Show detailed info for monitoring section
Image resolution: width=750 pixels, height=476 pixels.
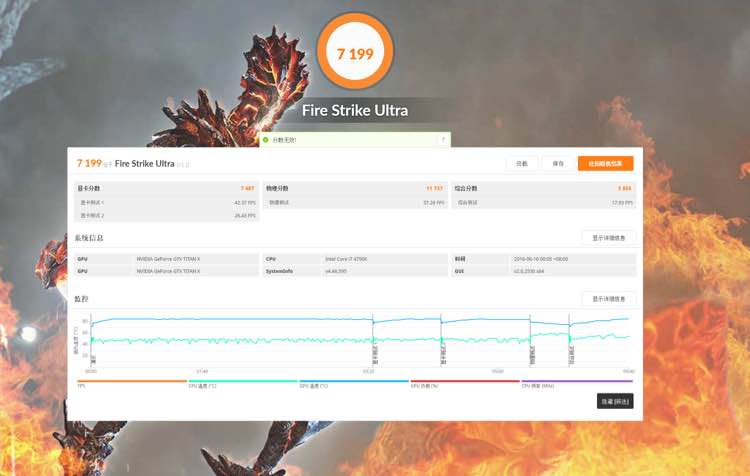point(609,299)
